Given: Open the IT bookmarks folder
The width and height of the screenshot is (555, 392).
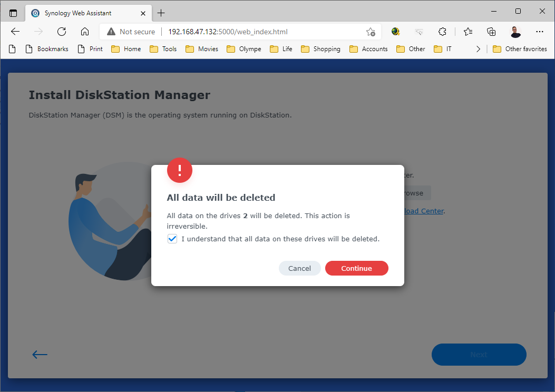Looking at the screenshot, I should coord(442,49).
